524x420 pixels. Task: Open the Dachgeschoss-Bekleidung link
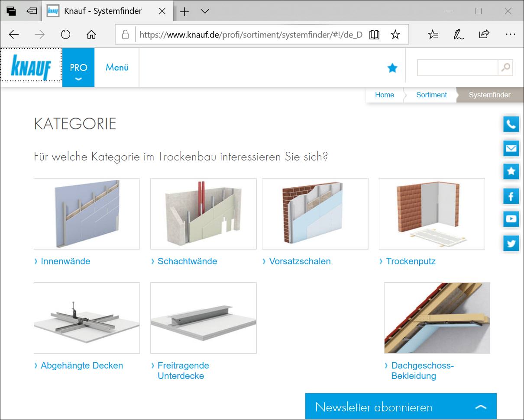point(422,371)
